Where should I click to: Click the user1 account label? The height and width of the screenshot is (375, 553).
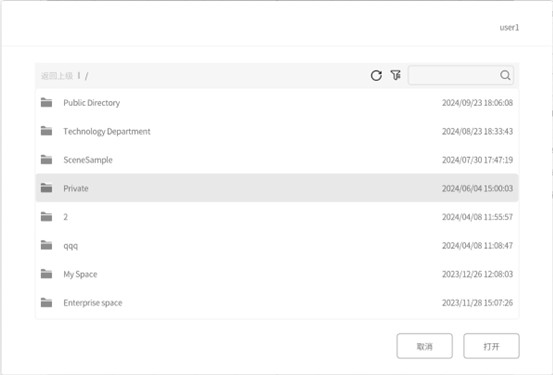click(509, 28)
